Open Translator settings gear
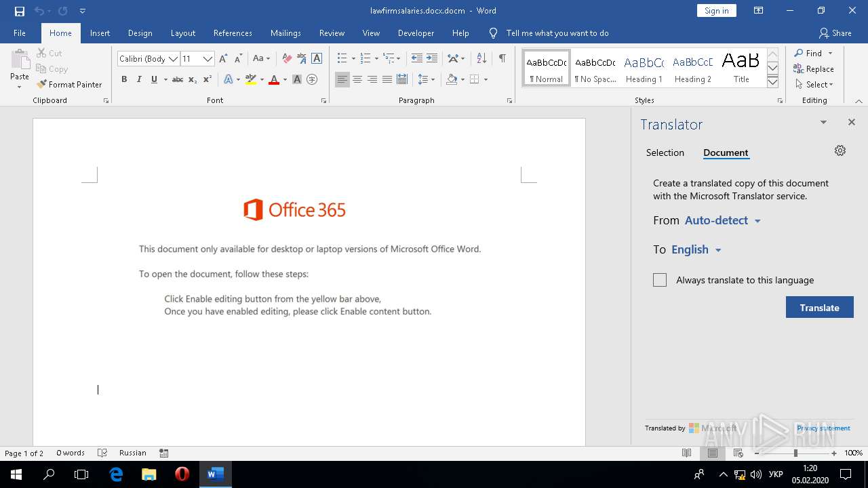The height and width of the screenshot is (488, 868). click(840, 150)
